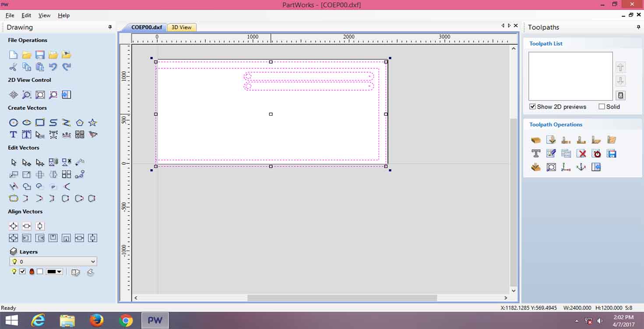Click the Redo arrow icon
The height and width of the screenshot is (329, 644).
pyautogui.click(x=67, y=67)
